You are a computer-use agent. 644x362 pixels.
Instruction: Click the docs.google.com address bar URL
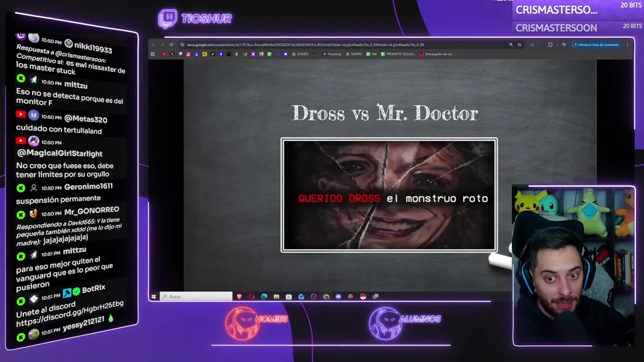(x=305, y=45)
